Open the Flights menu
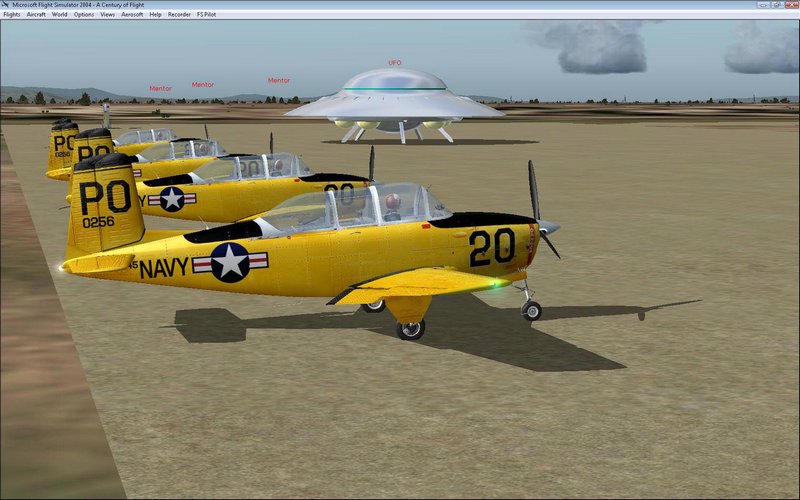Screen dimensions: 800x500 coord(12,14)
